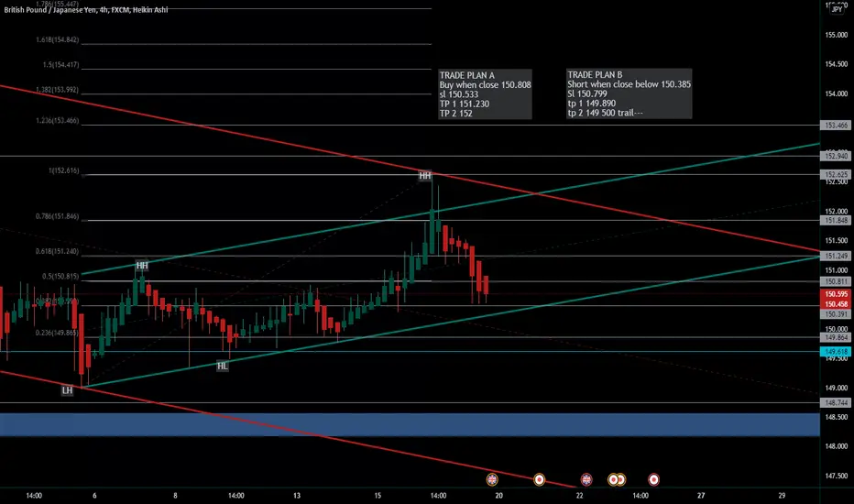Click the chart title 'British Pound / Japanese Yen'
The height and width of the screenshot is (504, 854).
(50, 10)
